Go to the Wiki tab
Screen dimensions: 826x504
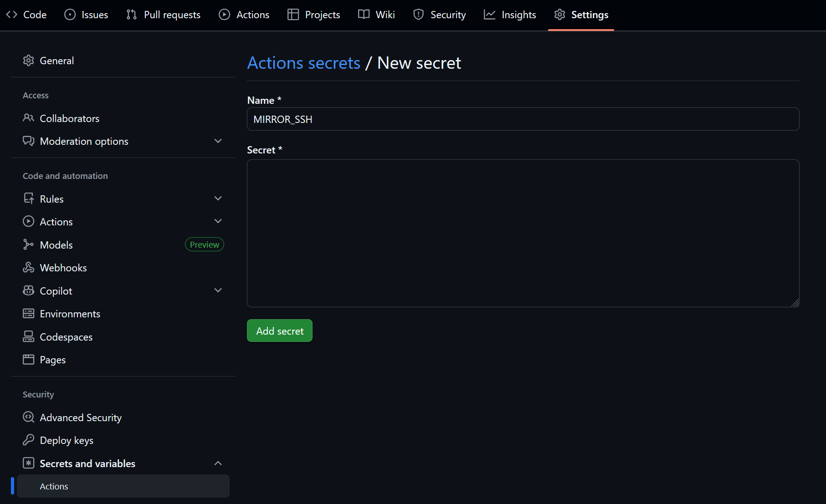click(x=376, y=15)
